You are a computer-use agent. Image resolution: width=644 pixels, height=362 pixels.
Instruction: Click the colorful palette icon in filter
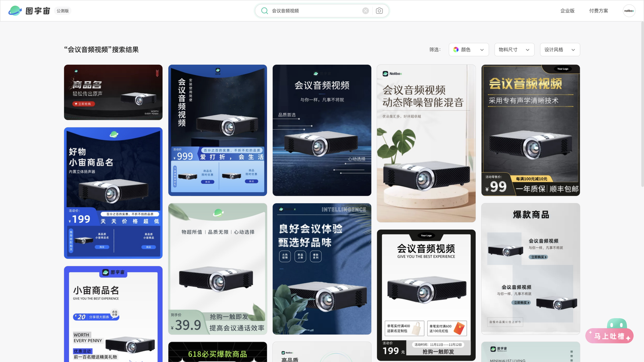456,50
